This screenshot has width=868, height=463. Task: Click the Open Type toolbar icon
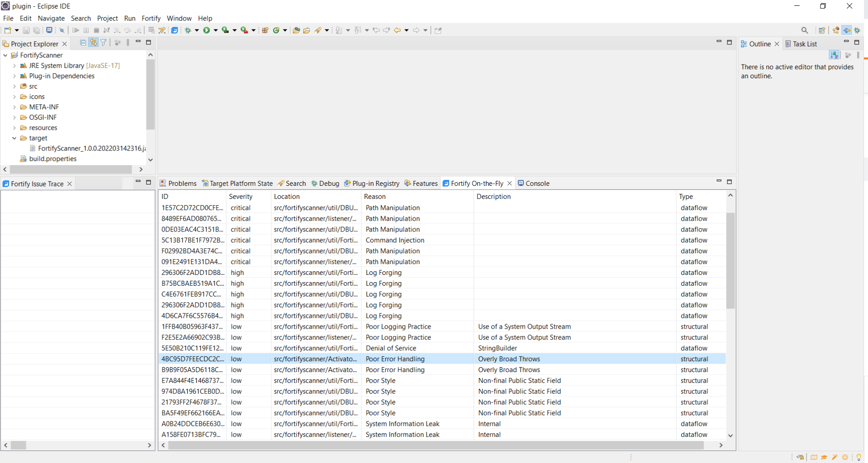click(296, 30)
